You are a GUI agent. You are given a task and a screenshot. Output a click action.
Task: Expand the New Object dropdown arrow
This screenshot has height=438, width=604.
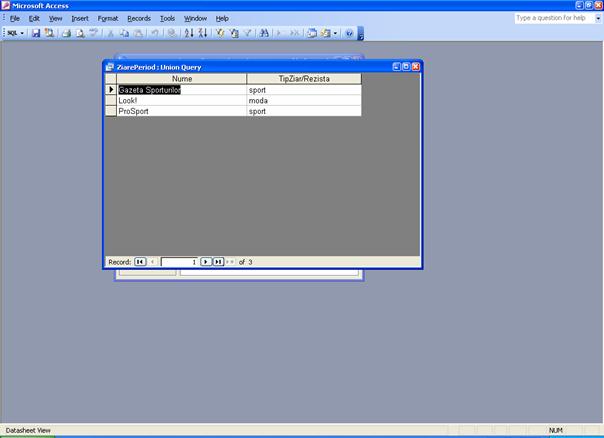[335, 33]
